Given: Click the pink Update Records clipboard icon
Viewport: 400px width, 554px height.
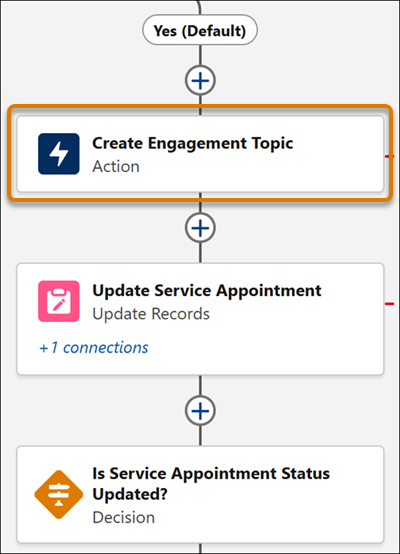Looking at the screenshot, I should [59, 301].
